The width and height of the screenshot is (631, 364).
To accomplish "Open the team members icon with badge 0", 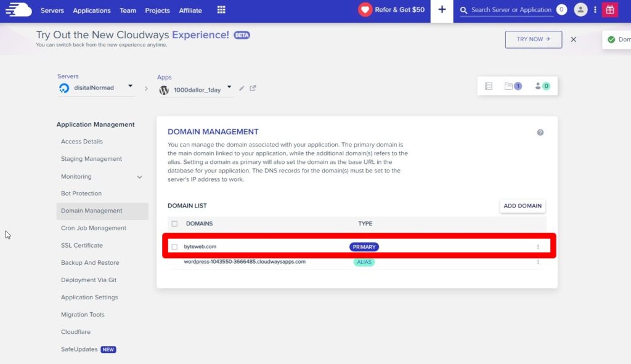I will (542, 86).
